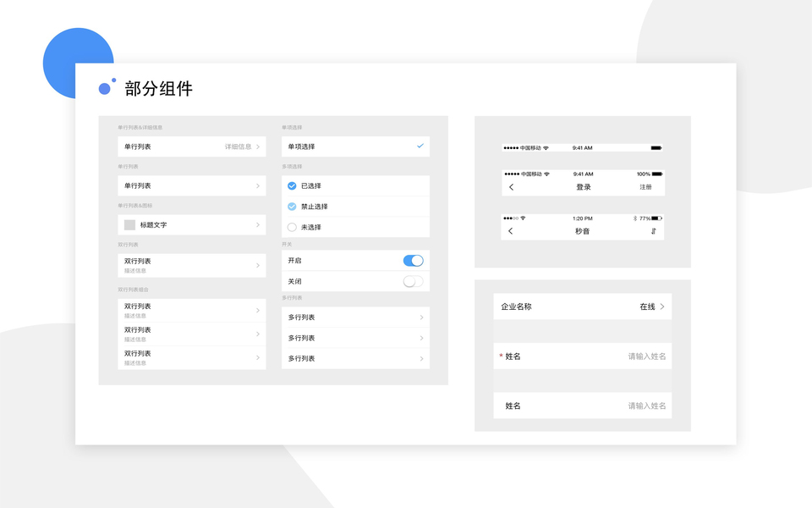Tap the back arrow in the 登录 navigation bar
The height and width of the screenshot is (508, 812).
pos(511,187)
